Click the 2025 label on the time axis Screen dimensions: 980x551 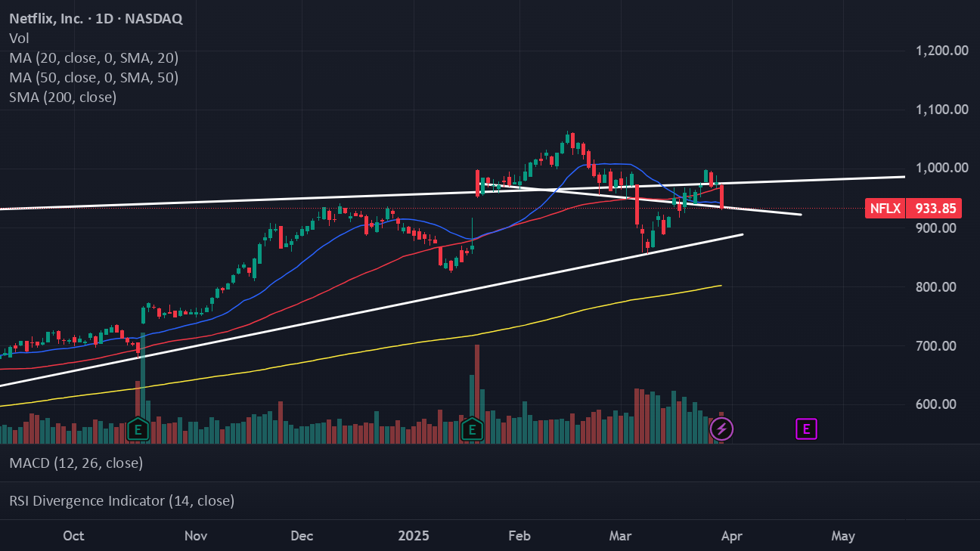pyautogui.click(x=414, y=536)
